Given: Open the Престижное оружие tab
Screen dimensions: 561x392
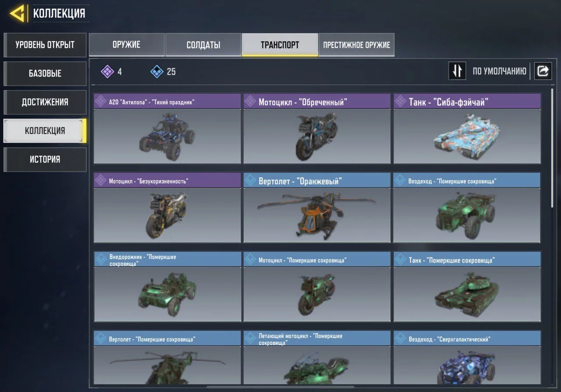Looking at the screenshot, I should coord(356,45).
